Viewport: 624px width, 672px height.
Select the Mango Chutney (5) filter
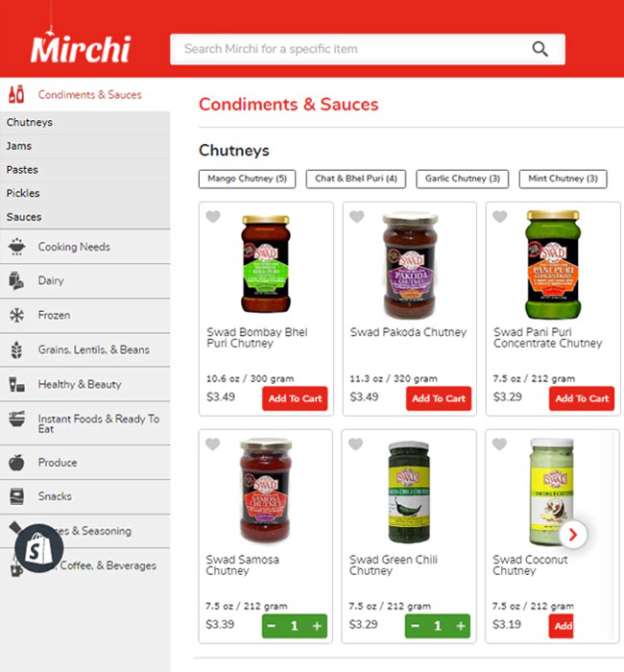[x=248, y=179]
